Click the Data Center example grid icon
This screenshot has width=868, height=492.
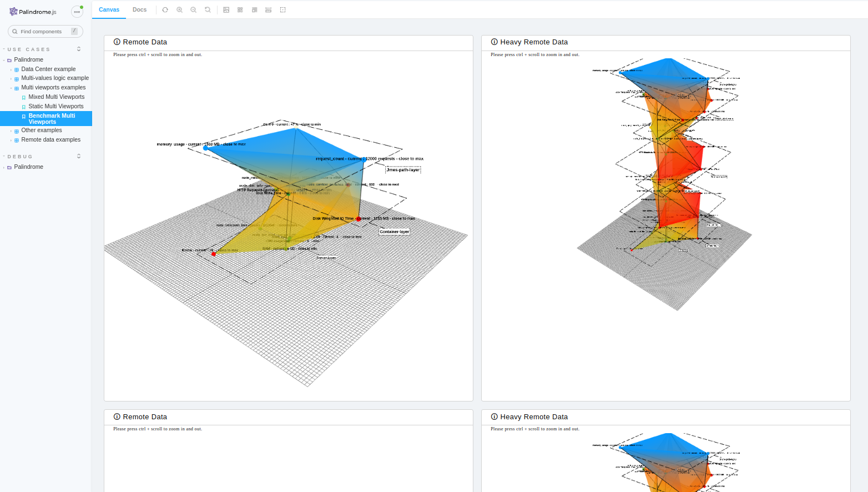[x=17, y=70]
